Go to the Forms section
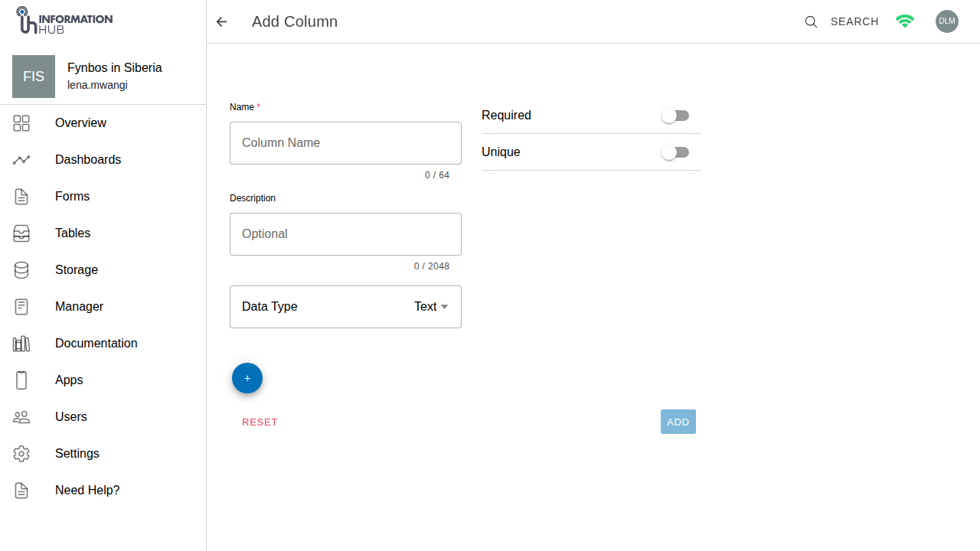 pyautogui.click(x=103, y=197)
